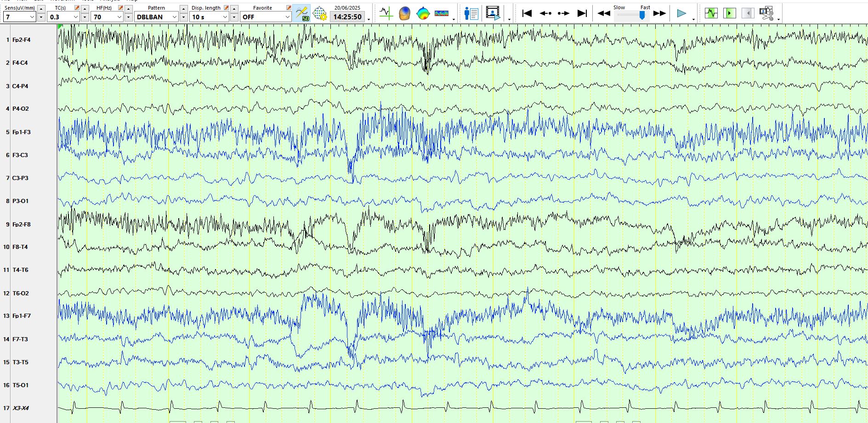
Task: Click the rewind double-arrow button
Action: pyautogui.click(x=604, y=13)
